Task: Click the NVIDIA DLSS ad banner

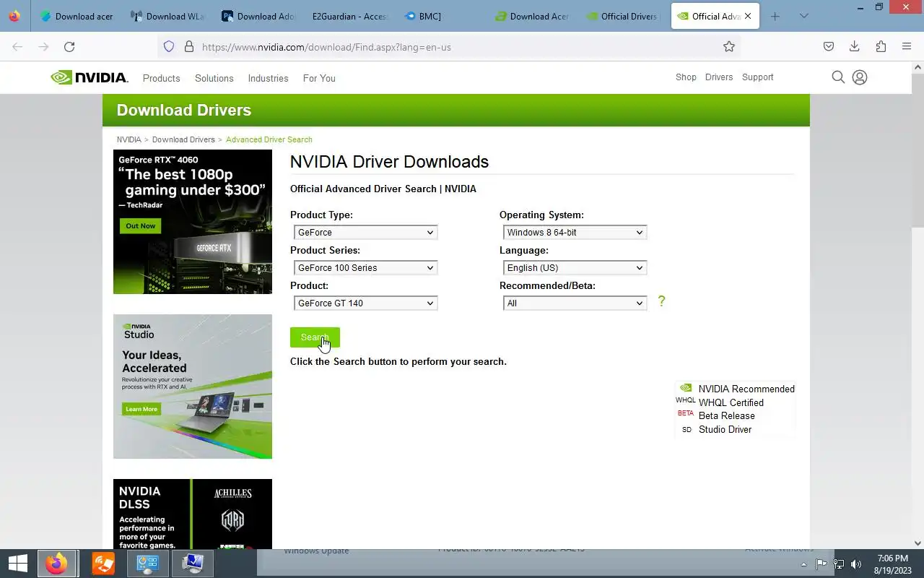Action: (193, 514)
